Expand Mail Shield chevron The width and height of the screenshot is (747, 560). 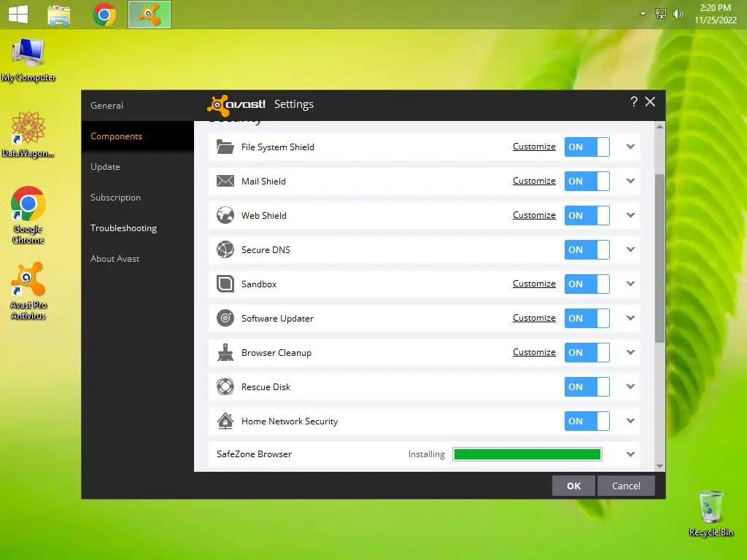pos(630,181)
